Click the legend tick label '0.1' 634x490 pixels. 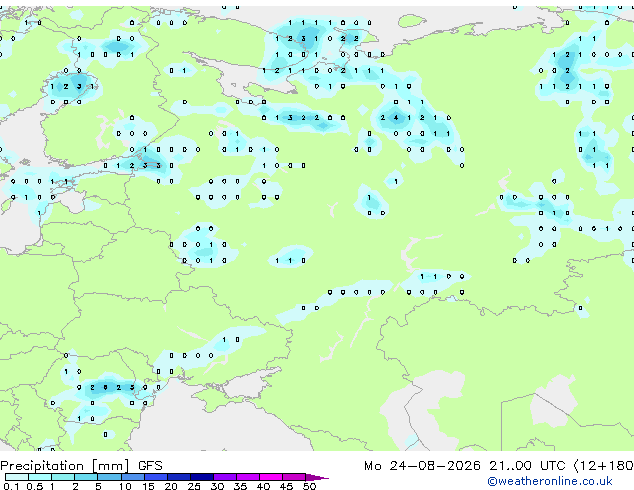pyautogui.click(x=11, y=486)
